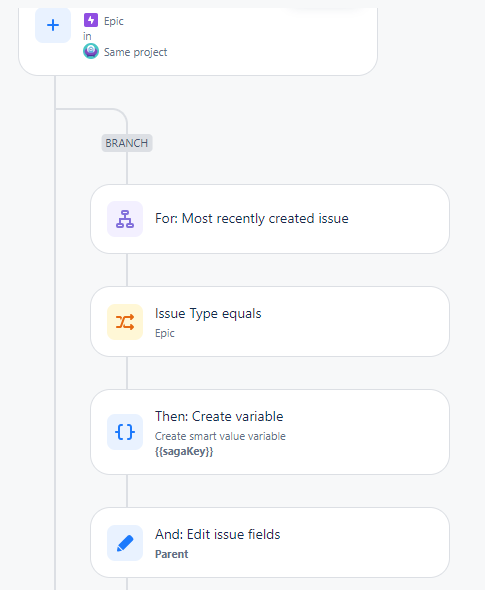Open the For: Most recently created issue step
The width and height of the screenshot is (485, 590).
pos(270,219)
